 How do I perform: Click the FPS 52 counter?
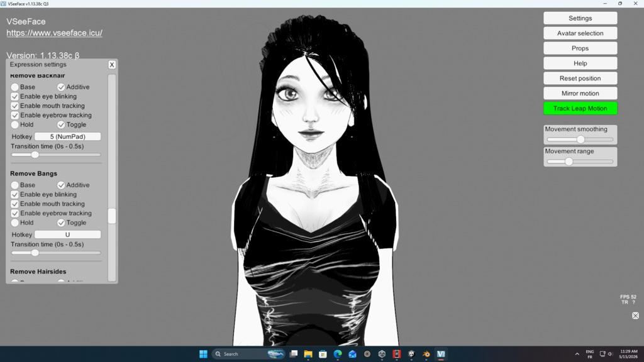pyautogui.click(x=628, y=297)
